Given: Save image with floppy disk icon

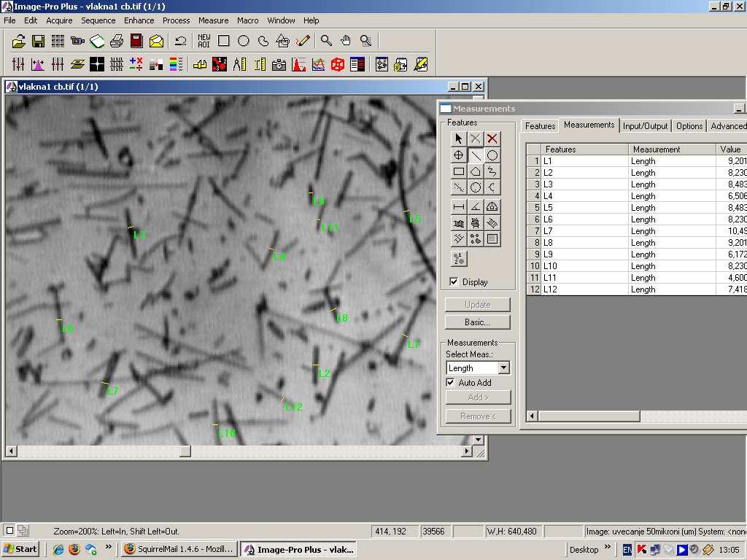Looking at the screenshot, I should click(38, 42).
